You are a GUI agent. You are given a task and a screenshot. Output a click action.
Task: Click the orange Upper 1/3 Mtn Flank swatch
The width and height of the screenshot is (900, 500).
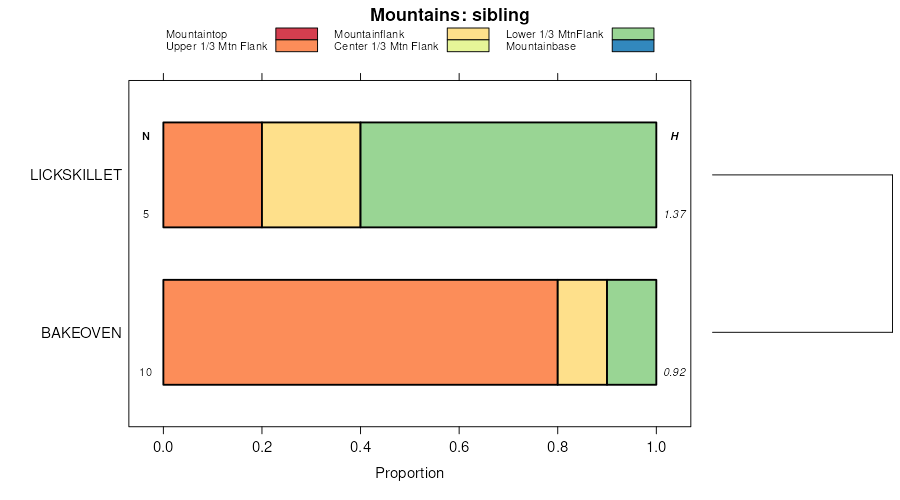pyautogui.click(x=295, y=46)
